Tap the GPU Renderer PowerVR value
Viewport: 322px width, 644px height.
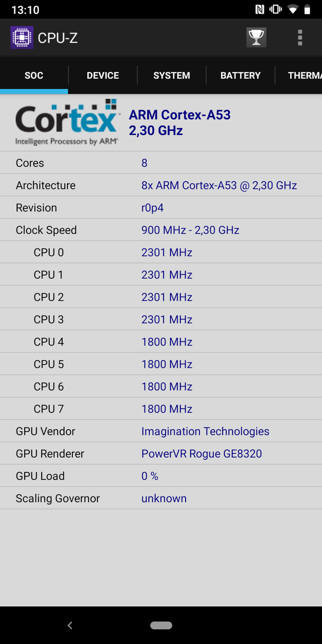click(x=202, y=453)
